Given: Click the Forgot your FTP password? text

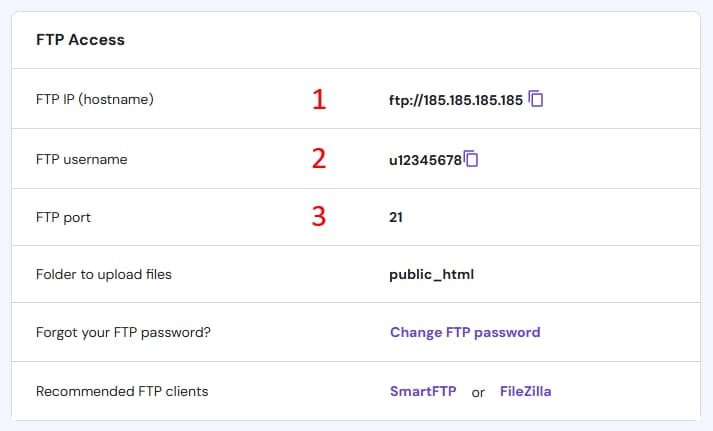Looking at the screenshot, I should (123, 332).
